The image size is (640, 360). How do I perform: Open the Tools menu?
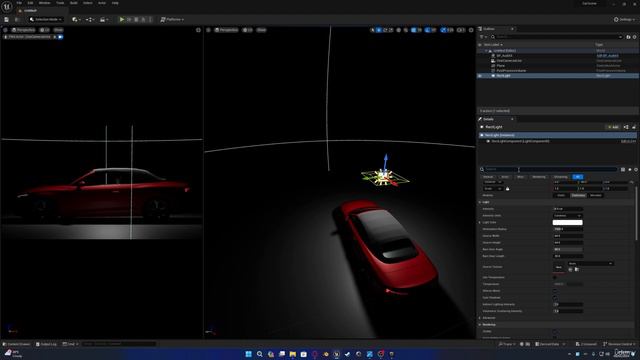click(60, 3)
